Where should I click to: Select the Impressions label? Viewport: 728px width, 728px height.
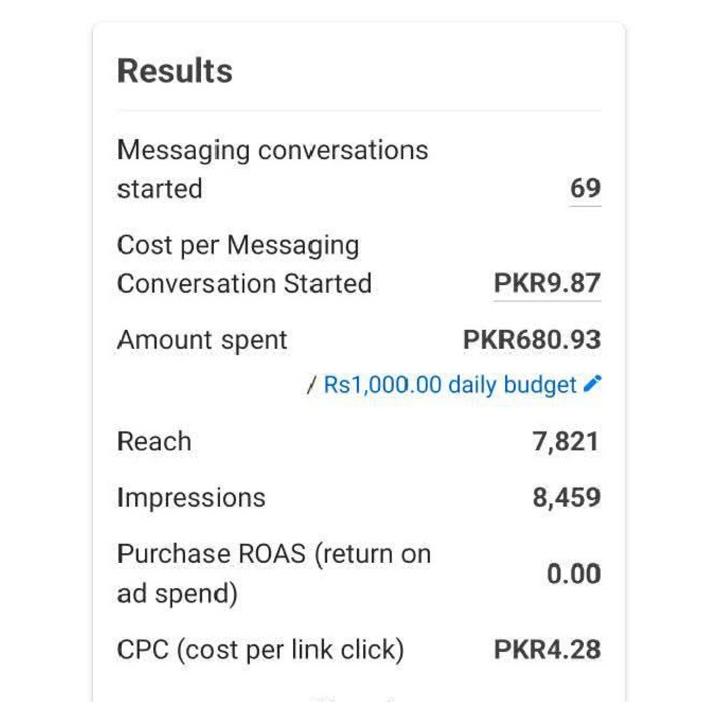click(191, 498)
